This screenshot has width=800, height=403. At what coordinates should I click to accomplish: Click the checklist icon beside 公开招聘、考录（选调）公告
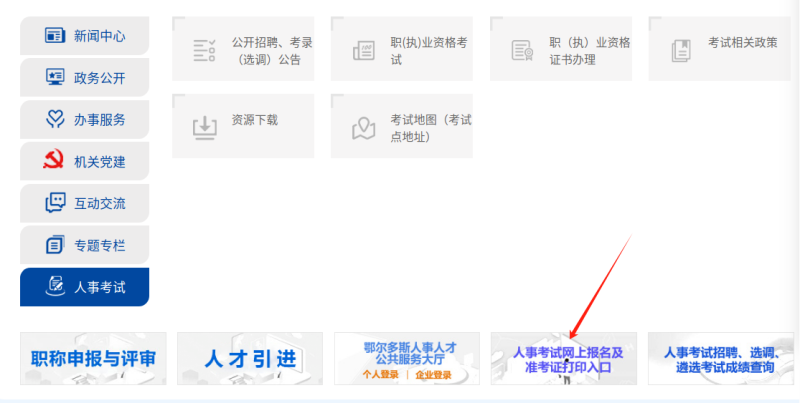click(204, 51)
